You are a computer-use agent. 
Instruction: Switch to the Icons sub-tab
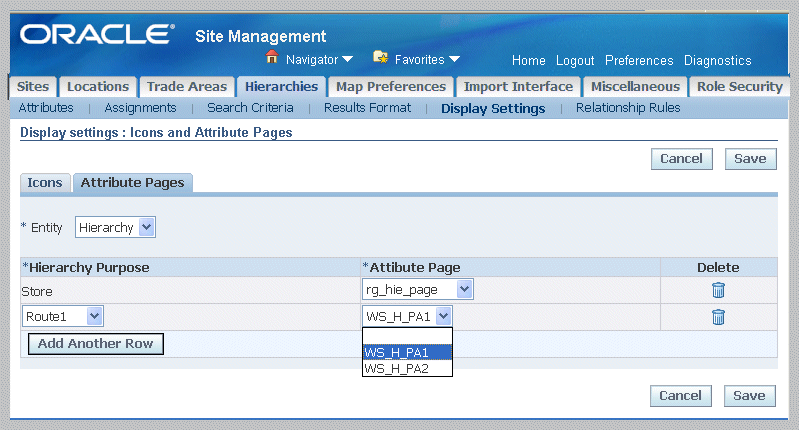pyautogui.click(x=45, y=182)
